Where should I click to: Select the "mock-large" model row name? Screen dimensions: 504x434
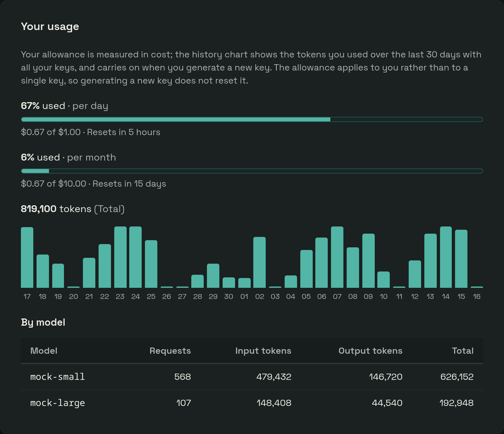[58, 403]
